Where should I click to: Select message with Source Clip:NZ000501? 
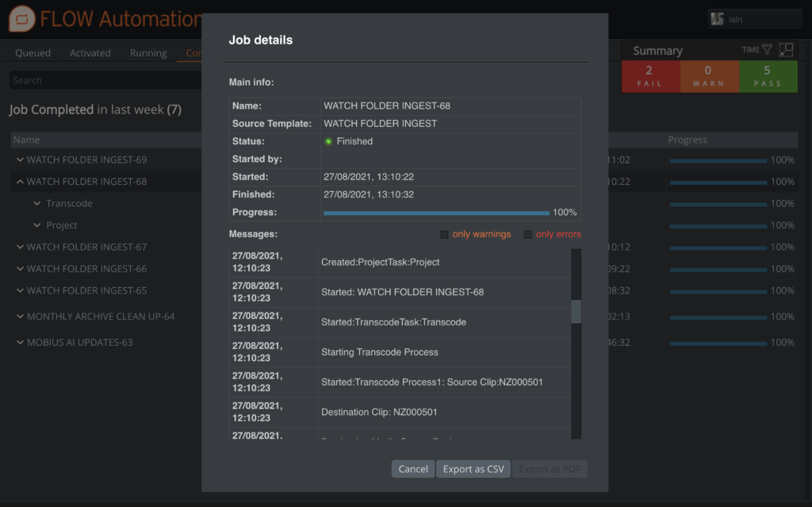pyautogui.click(x=432, y=382)
